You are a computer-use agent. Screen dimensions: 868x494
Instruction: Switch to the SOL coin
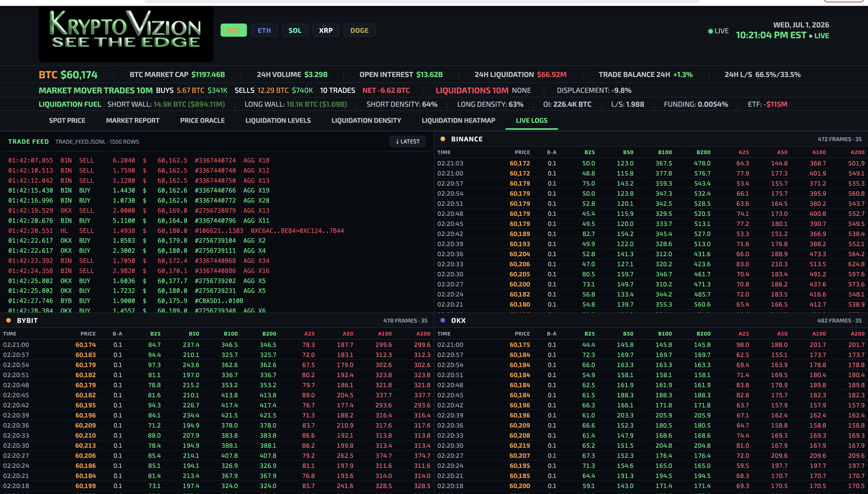click(x=295, y=30)
